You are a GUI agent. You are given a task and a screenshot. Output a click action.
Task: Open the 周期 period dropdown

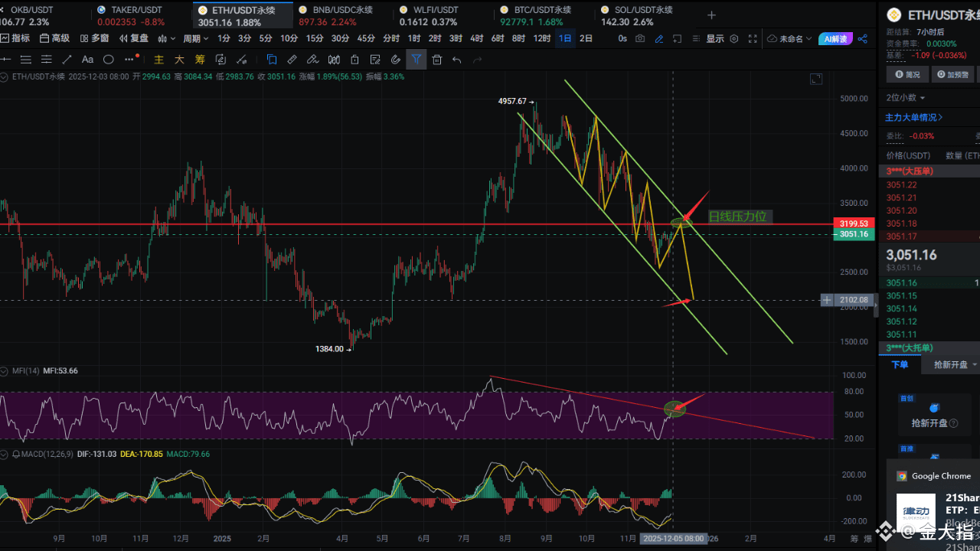point(194,38)
